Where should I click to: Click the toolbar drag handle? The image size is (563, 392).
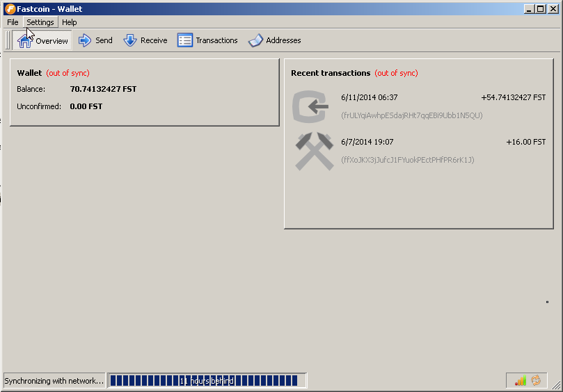click(8, 40)
